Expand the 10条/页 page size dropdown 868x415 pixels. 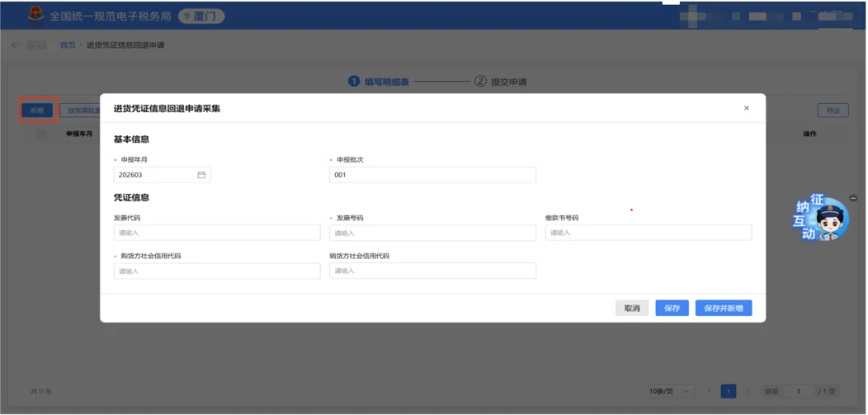(x=669, y=391)
